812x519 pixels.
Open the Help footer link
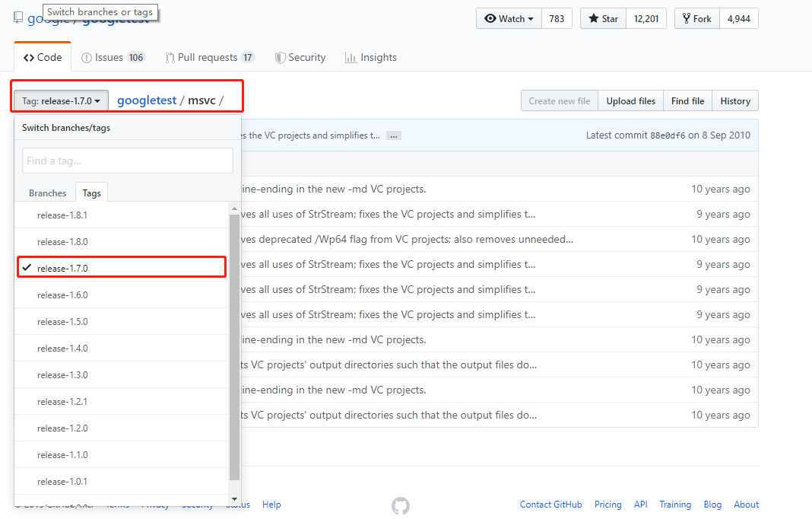pyautogui.click(x=271, y=505)
